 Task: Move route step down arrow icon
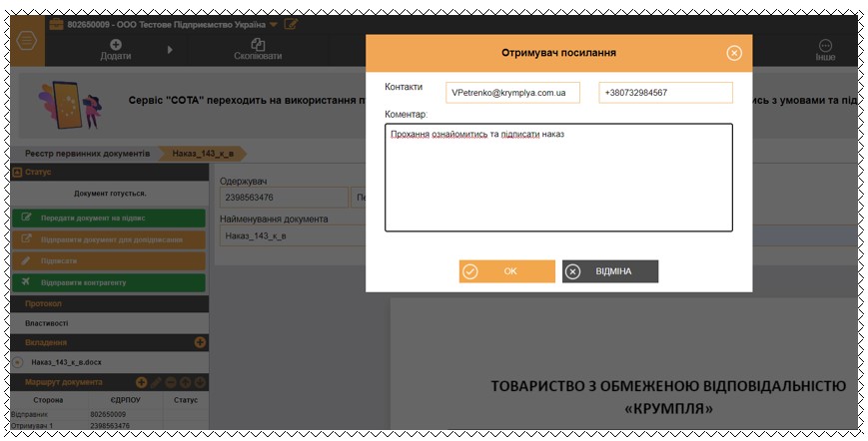200,382
